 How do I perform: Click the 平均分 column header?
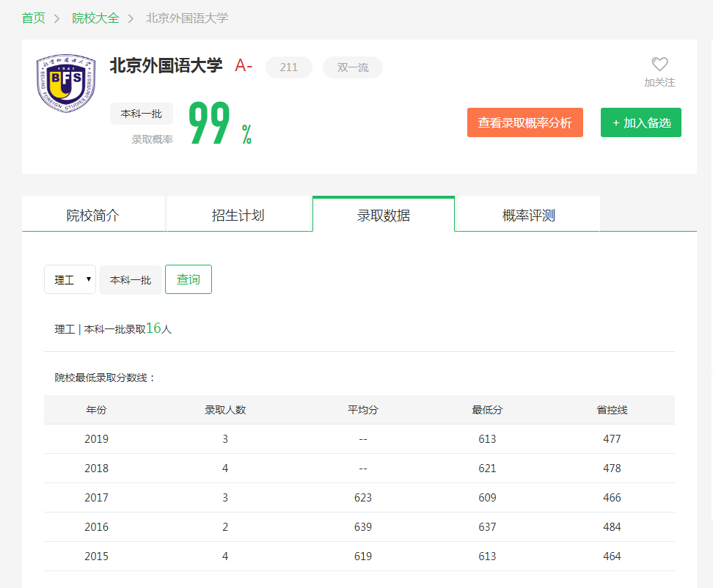(363, 410)
